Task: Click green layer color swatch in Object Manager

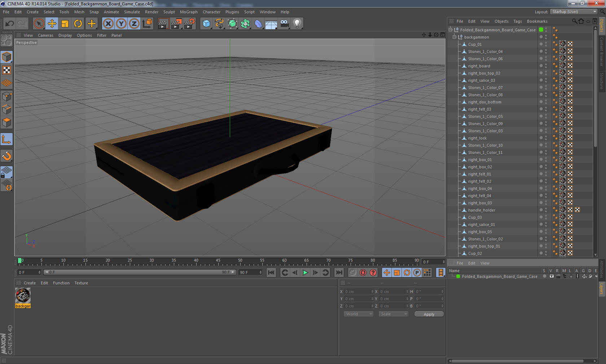Action: pos(541,30)
